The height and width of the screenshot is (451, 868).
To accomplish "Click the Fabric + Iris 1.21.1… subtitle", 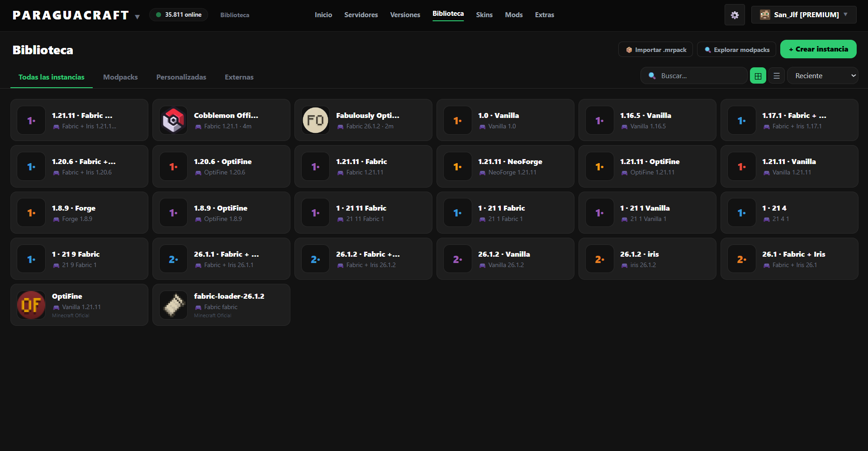I will tap(89, 127).
